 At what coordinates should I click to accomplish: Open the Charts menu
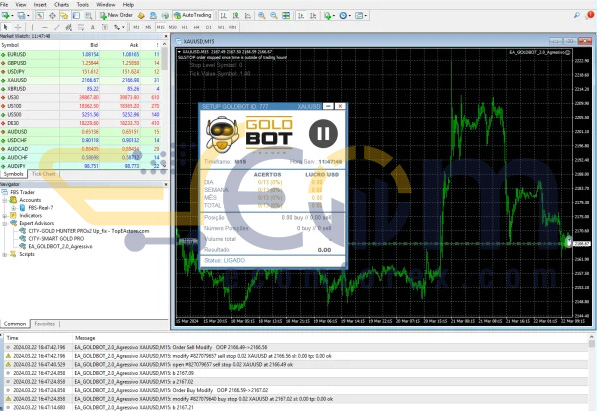click(62, 5)
